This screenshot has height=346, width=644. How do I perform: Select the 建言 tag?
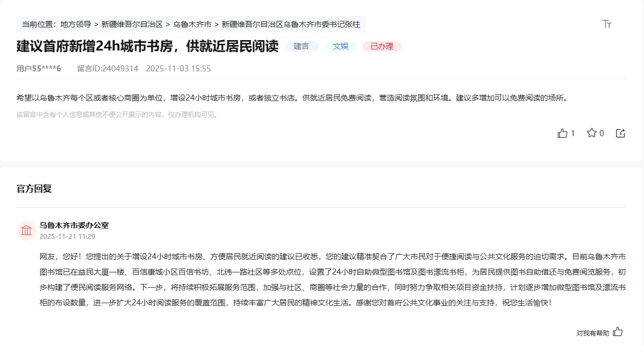[302, 47]
